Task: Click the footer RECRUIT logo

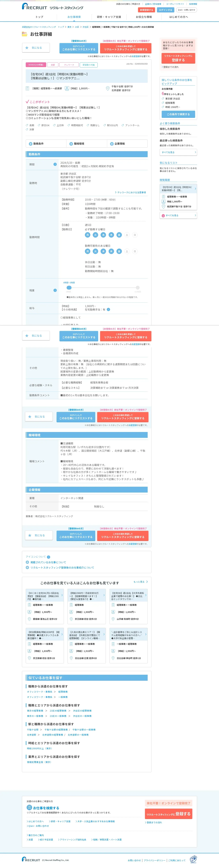Action: (31, 860)
